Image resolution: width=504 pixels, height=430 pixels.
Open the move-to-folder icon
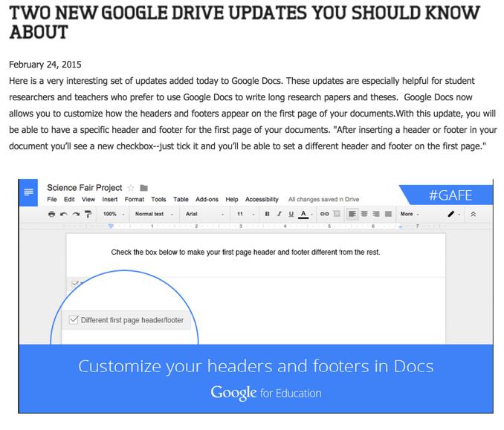[143, 188]
